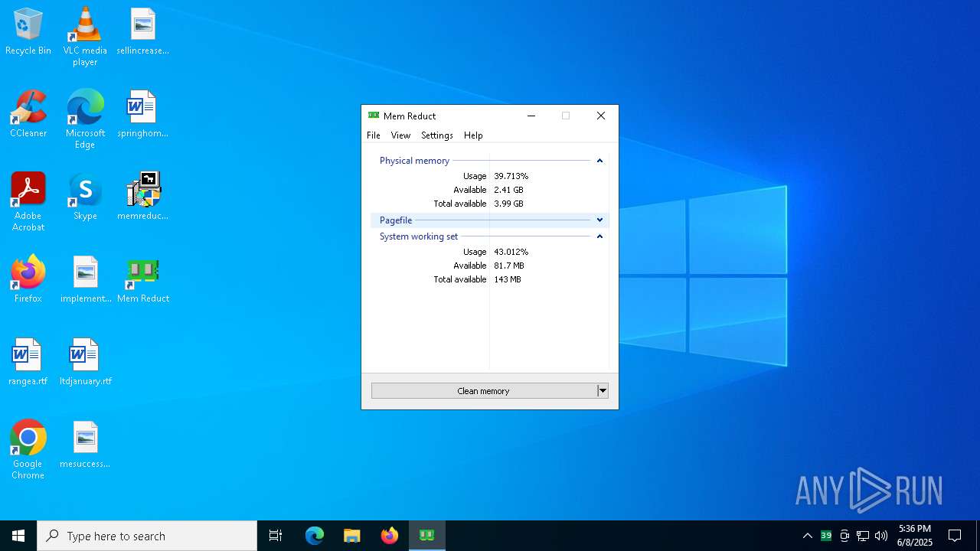Click the System working set header text

point(419,236)
